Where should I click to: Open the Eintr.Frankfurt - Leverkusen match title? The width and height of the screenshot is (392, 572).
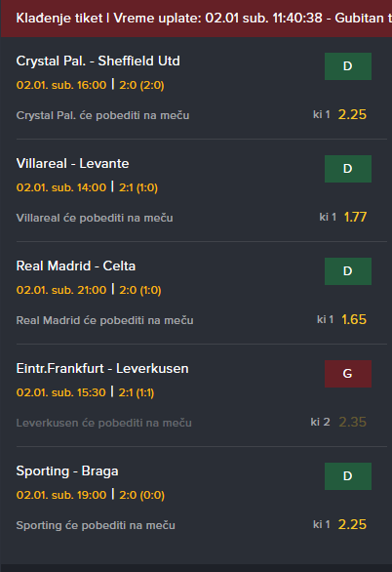(102, 368)
